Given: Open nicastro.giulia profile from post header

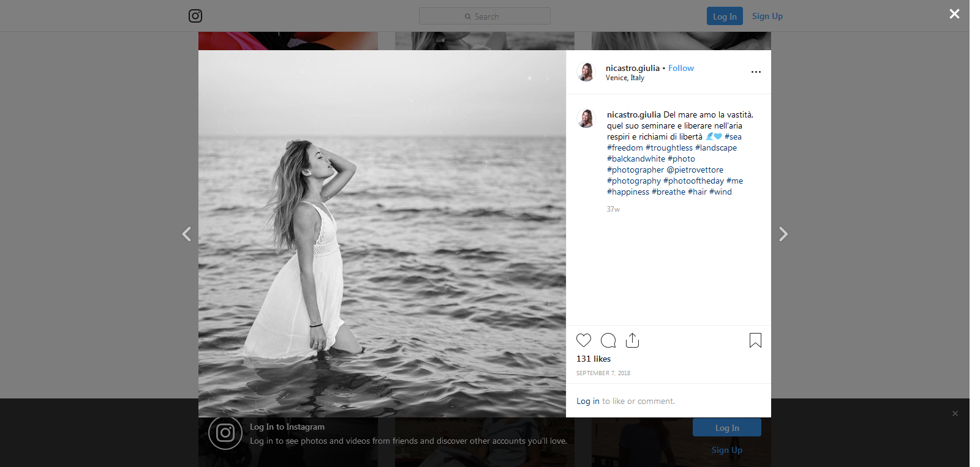Looking at the screenshot, I should [x=633, y=68].
